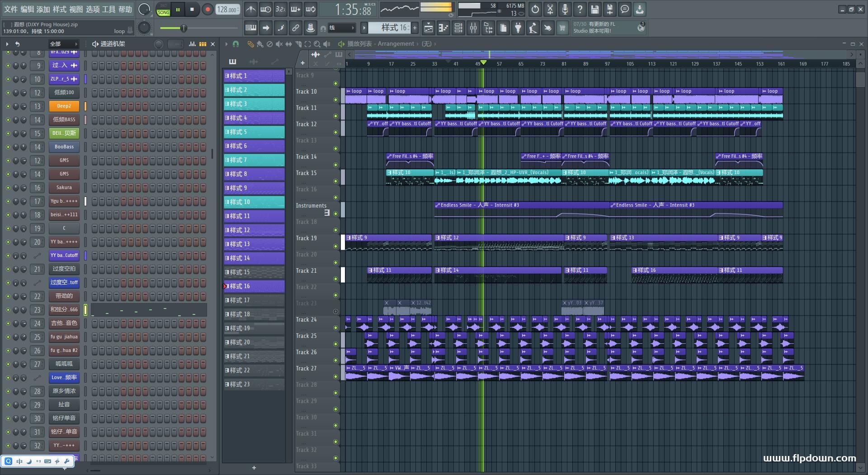Click the microphone recording icon
This screenshot has width=868, height=475.
(565, 9)
